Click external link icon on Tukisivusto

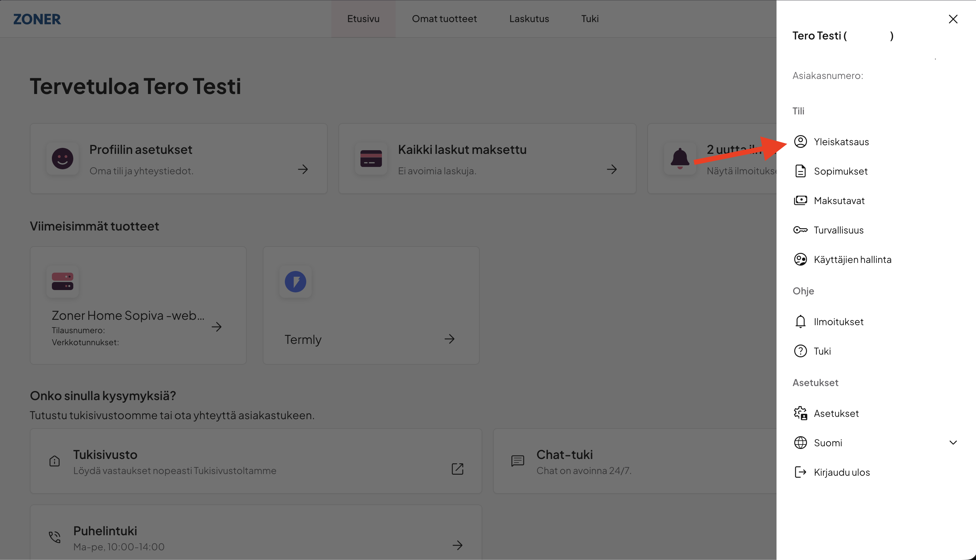458,469
